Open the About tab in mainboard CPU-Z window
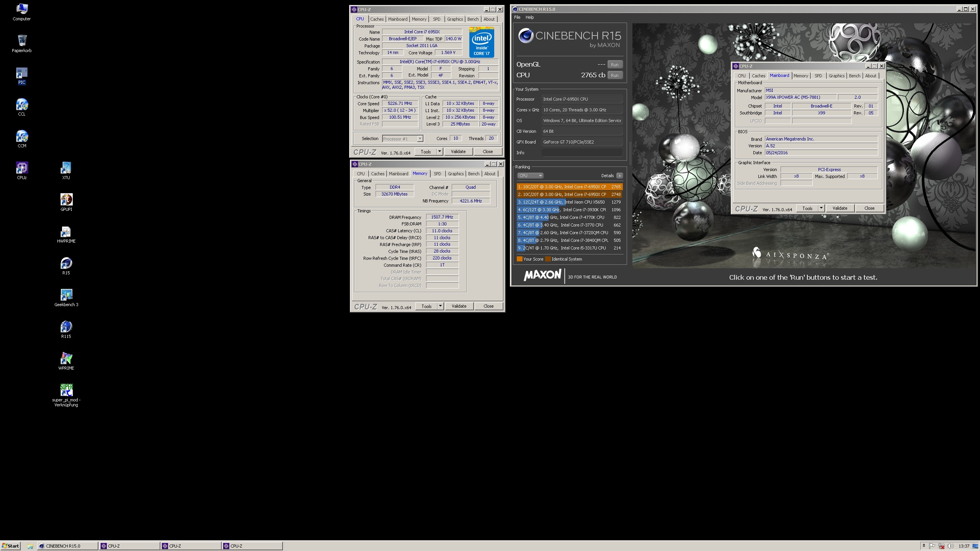The height and width of the screenshot is (551, 980). click(x=871, y=76)
